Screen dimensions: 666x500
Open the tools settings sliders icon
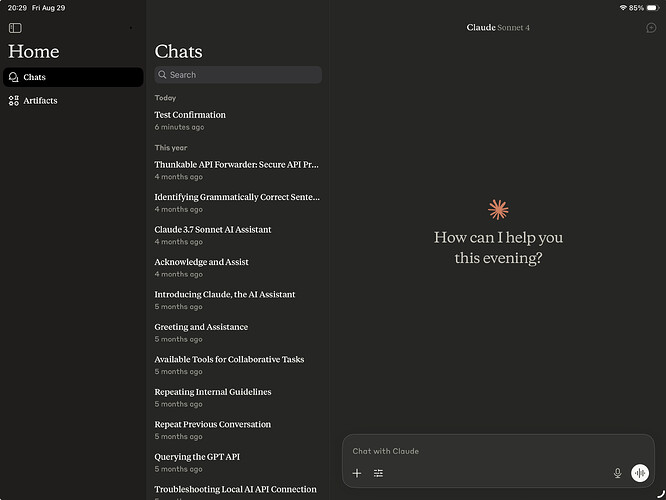point(378,473)
